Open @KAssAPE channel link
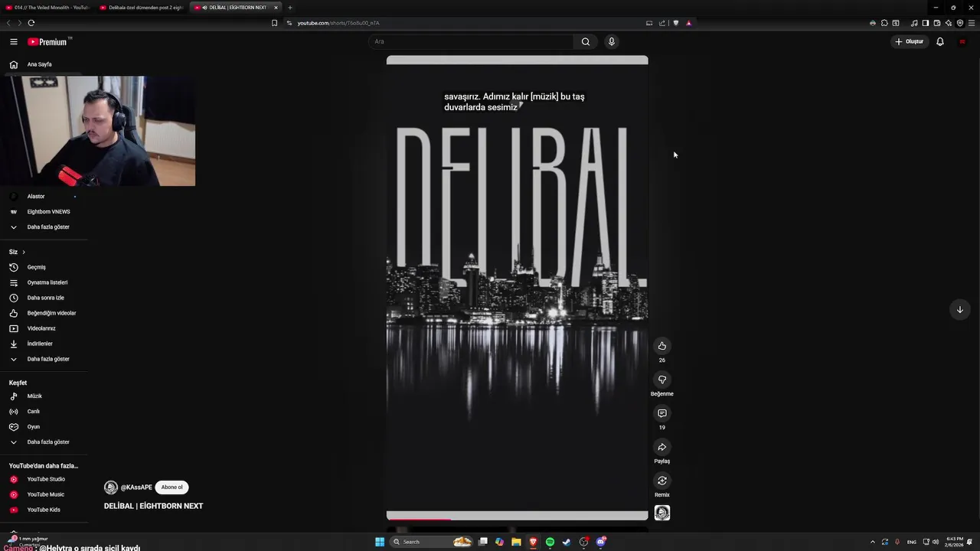Image resolution: width=980 pixels, height=551 pixels. (x=136, y=487)
